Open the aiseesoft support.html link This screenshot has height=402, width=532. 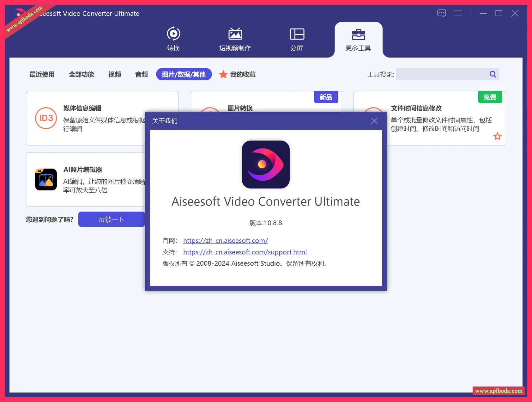[245, 252]
